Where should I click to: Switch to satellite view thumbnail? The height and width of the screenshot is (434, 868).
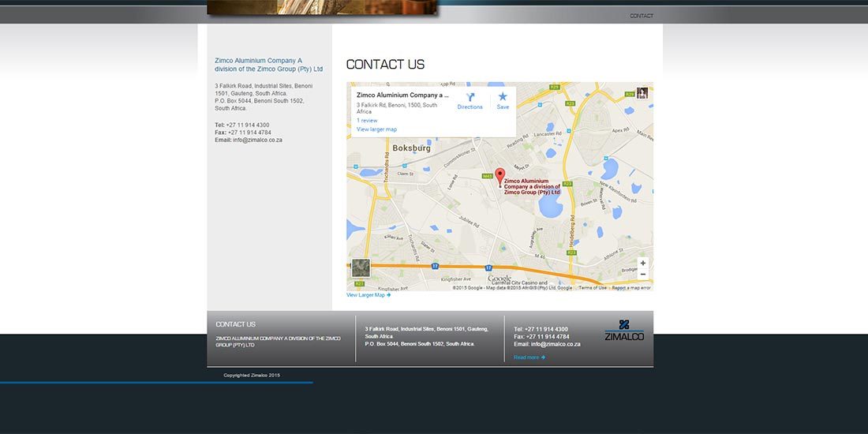(361, 268)
